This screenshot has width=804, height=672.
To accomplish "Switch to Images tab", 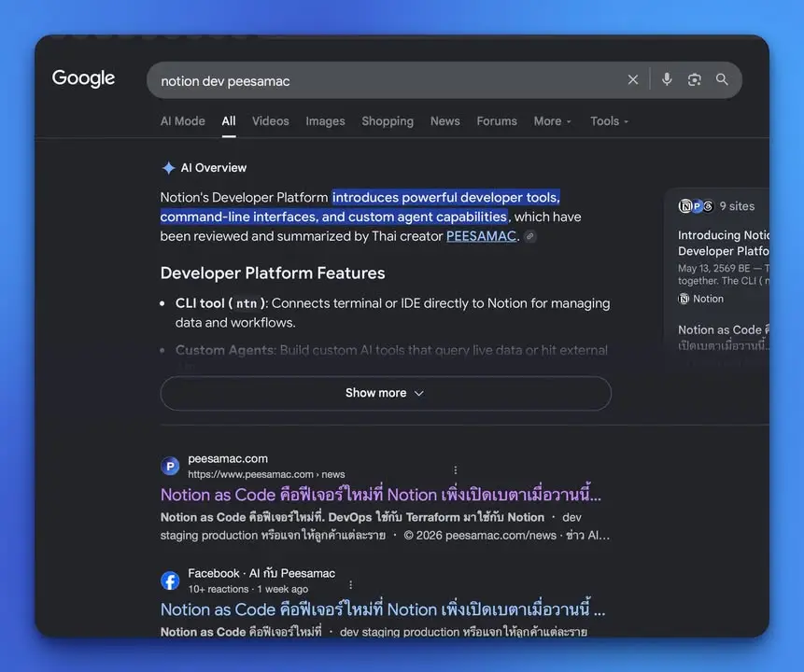I will (325, 121).
